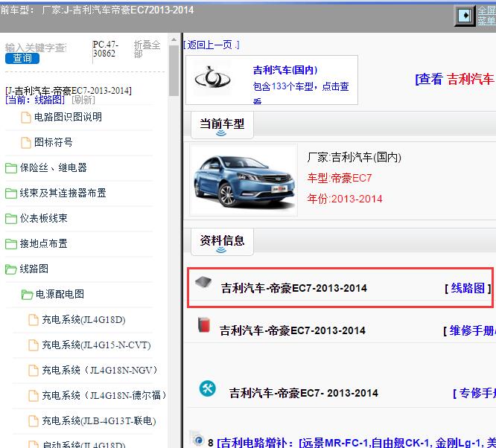This screenshot has width=496, height=448.
Task: Open the [线路图] link in red box
Action: coord(468,288)
